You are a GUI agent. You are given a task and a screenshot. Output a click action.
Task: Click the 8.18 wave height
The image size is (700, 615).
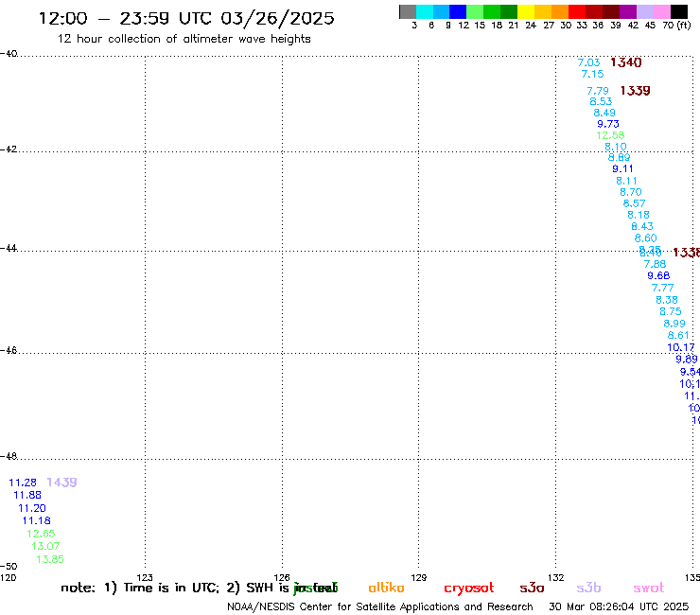[639, 216]
